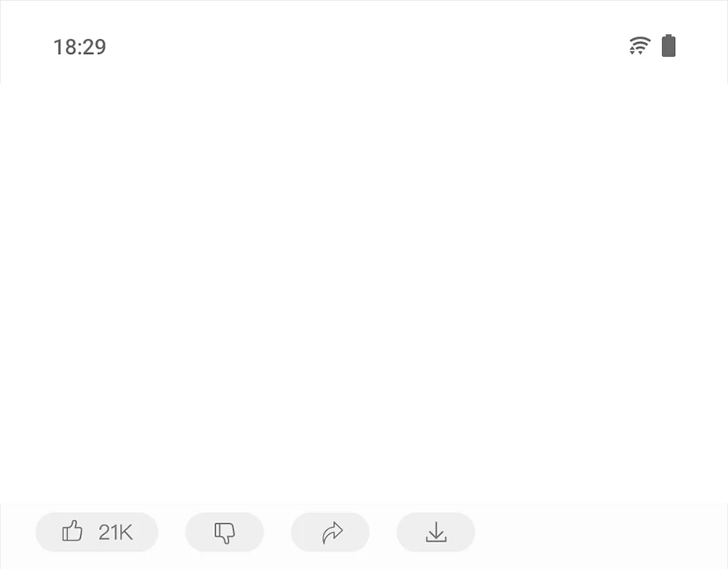Click the 21K like count

pos(116,532)
